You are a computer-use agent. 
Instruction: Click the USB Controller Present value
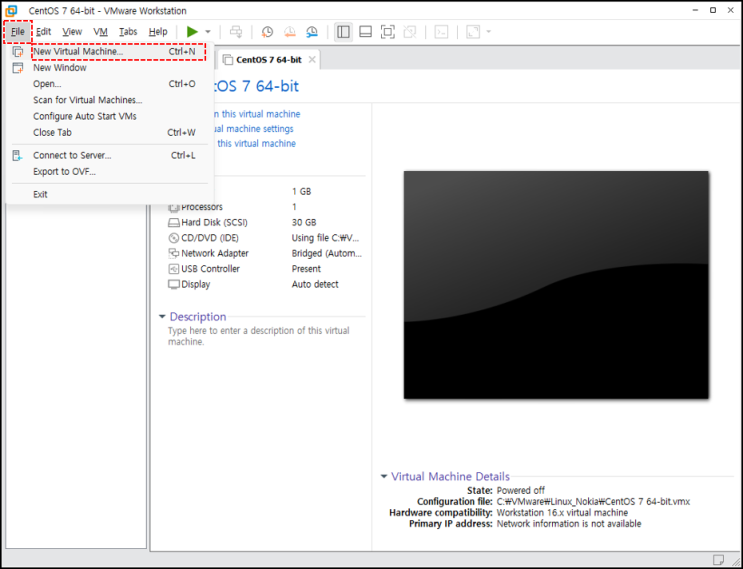tap(306, 269)
